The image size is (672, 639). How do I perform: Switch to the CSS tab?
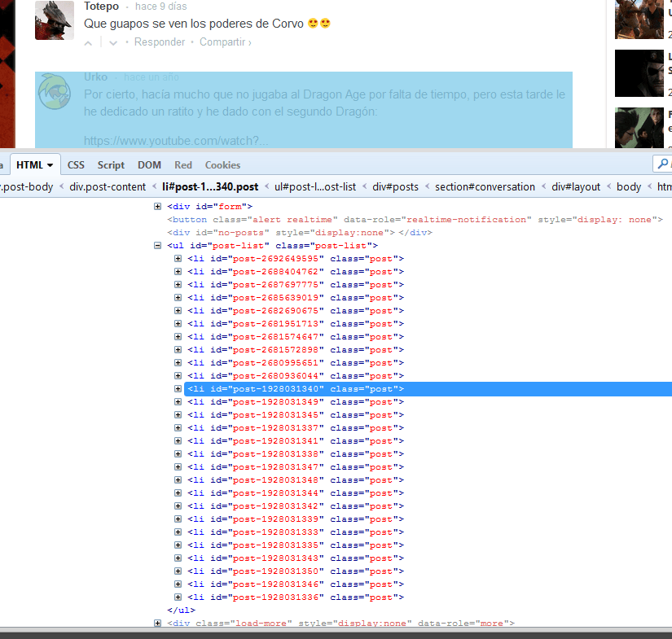click(x=76, y=165)
